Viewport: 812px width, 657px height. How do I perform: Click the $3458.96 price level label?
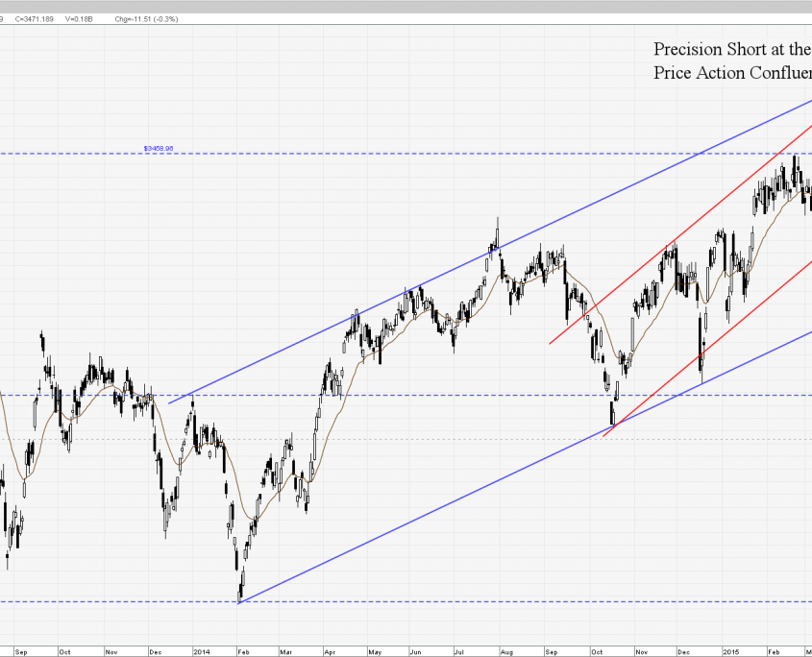point(159,148)
